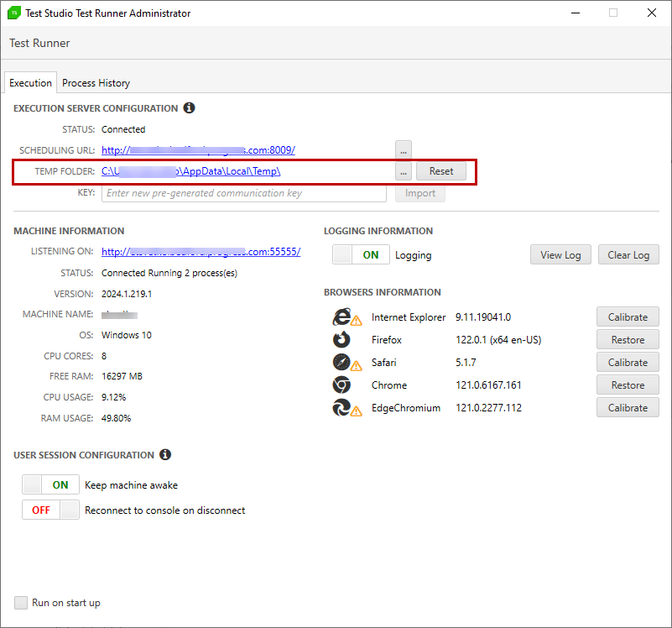The height and width of the screenshot is (628, 672).
Task: Browse for scheduling URL with ellipsis button
Action: 404,149
